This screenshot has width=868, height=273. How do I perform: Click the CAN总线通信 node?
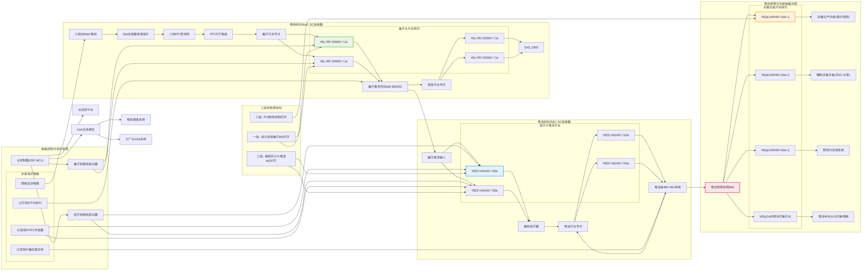coord(85,130)
